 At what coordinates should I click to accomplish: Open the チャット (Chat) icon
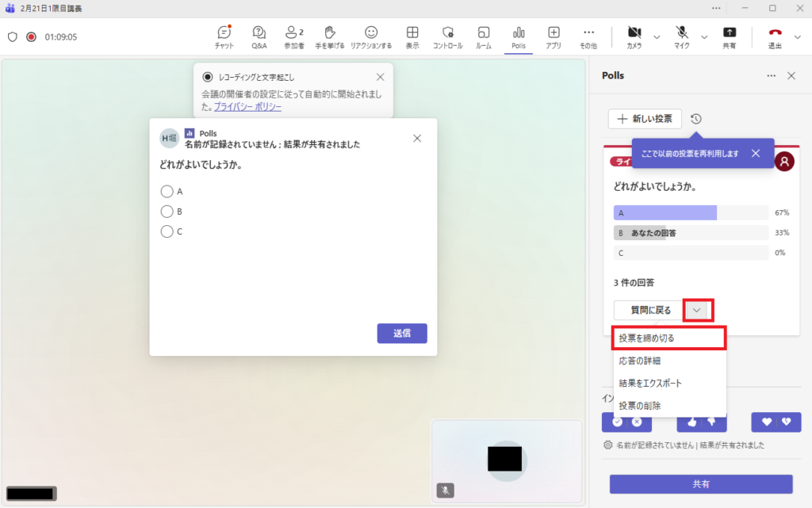point(224,33)
